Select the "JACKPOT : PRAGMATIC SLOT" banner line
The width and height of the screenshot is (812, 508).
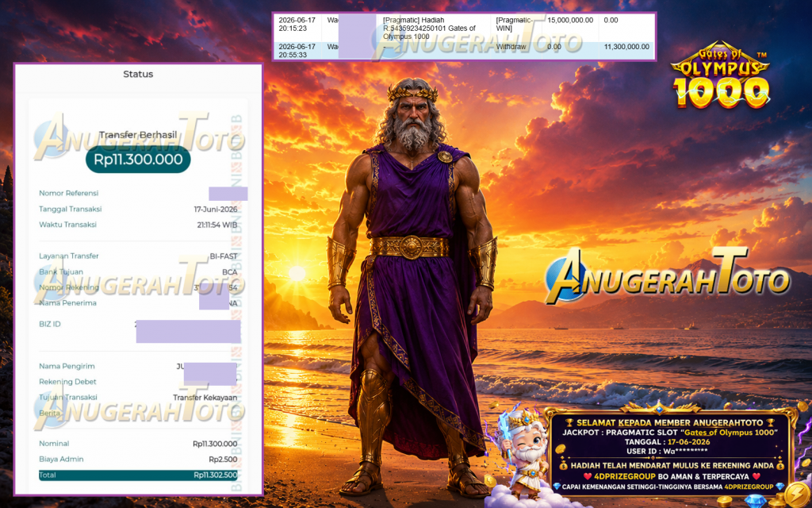(670, 433)
